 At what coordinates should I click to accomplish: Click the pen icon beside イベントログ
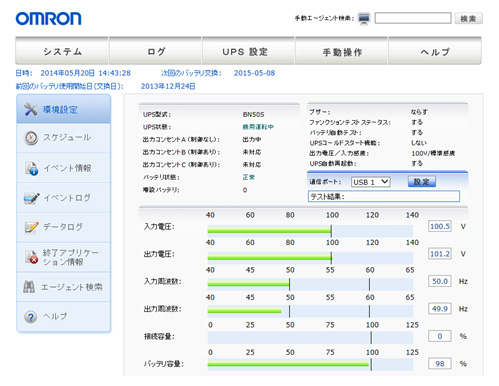[32, 198]
